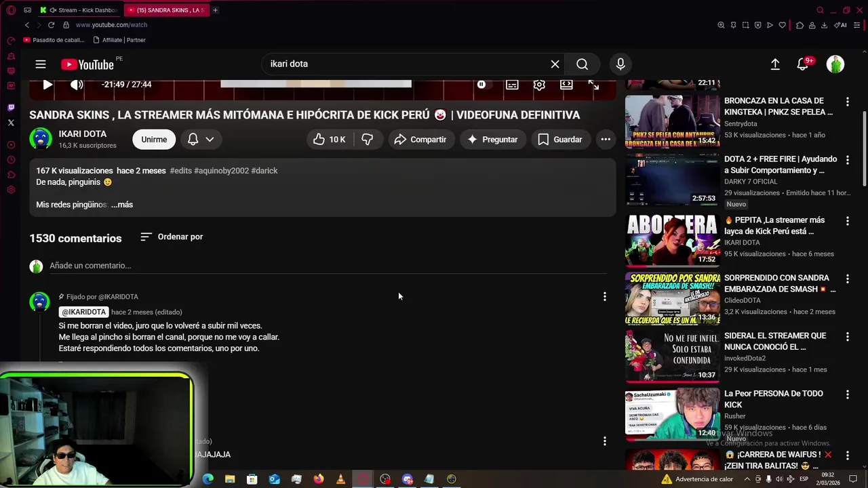868x488 pixels.
Task: Open VLC media player from the taskbar
Action: coord(340,479)
